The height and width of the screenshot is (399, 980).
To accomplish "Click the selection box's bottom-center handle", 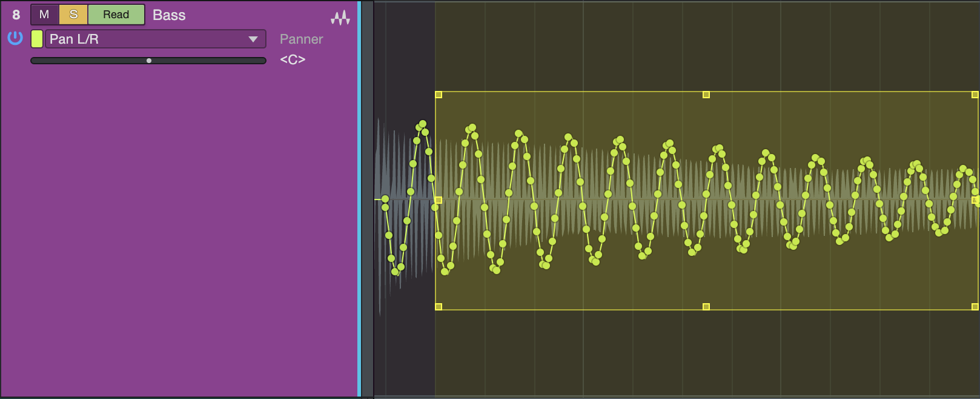I will [706, 307].
